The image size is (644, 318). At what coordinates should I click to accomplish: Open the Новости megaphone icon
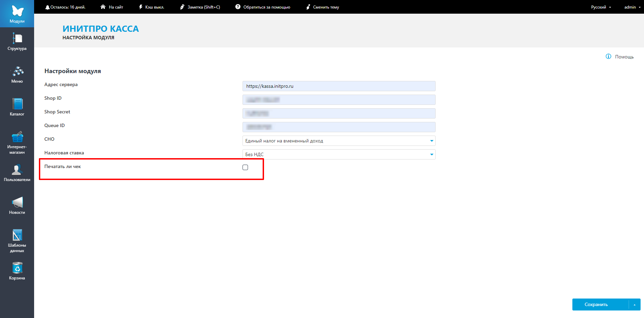17,202
